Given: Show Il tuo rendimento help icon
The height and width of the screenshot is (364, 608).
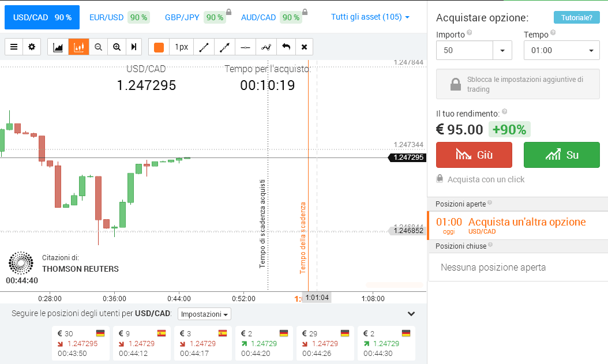Looking at the screenshot, I should pos(505,112).
